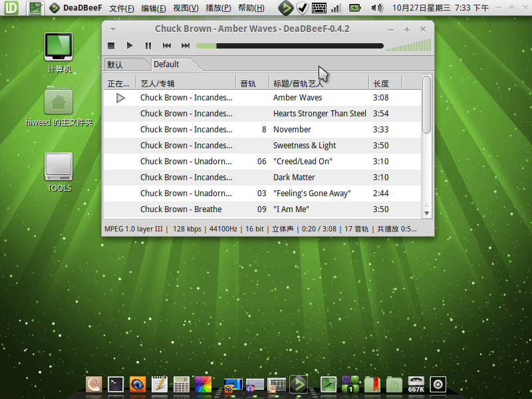
Task: Open the 文件(F) menu
Action: [x=122, y=8]
